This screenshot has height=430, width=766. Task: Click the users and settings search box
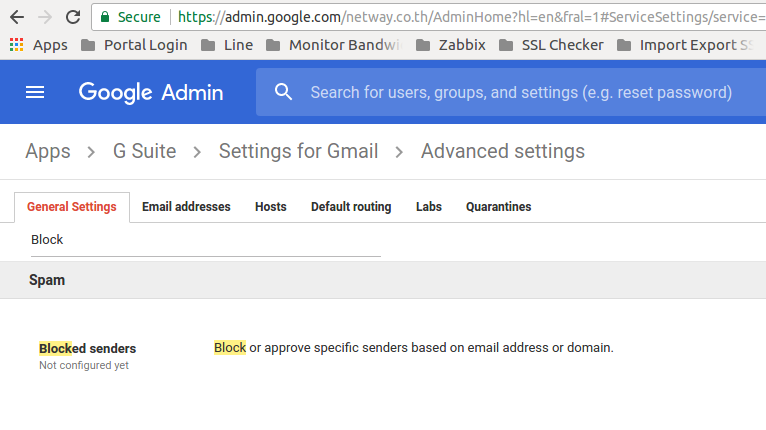point(520,92)
